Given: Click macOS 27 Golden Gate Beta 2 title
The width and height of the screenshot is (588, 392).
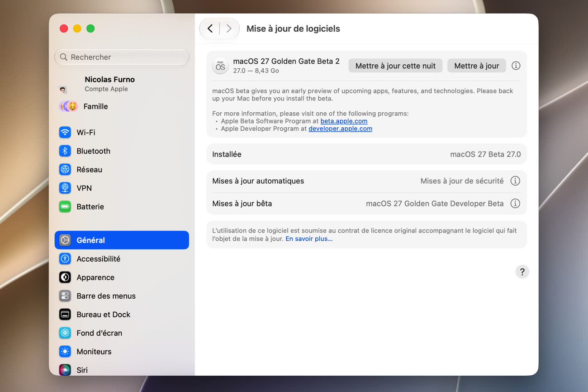Looking at the screenshot, I should point(286,61).
